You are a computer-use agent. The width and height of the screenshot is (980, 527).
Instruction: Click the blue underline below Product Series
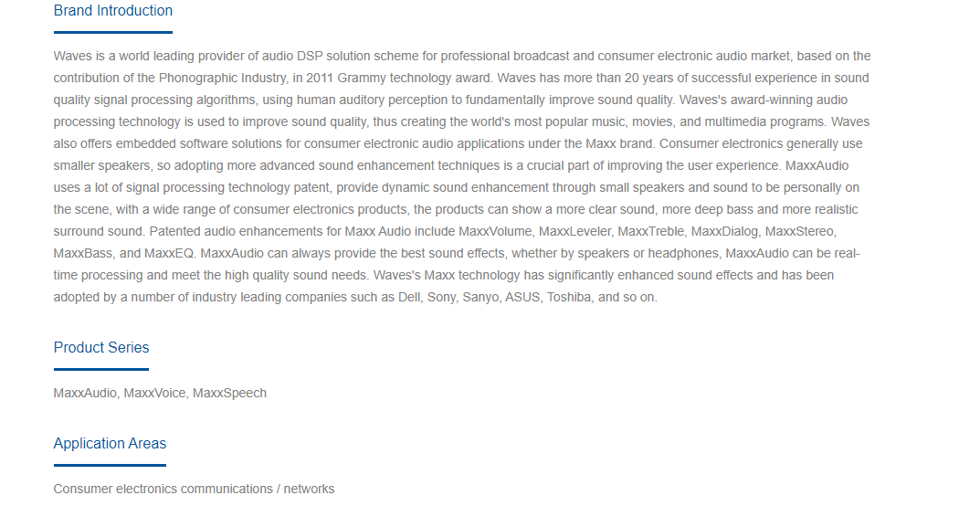pyautogui.click(x=101, y=369)
